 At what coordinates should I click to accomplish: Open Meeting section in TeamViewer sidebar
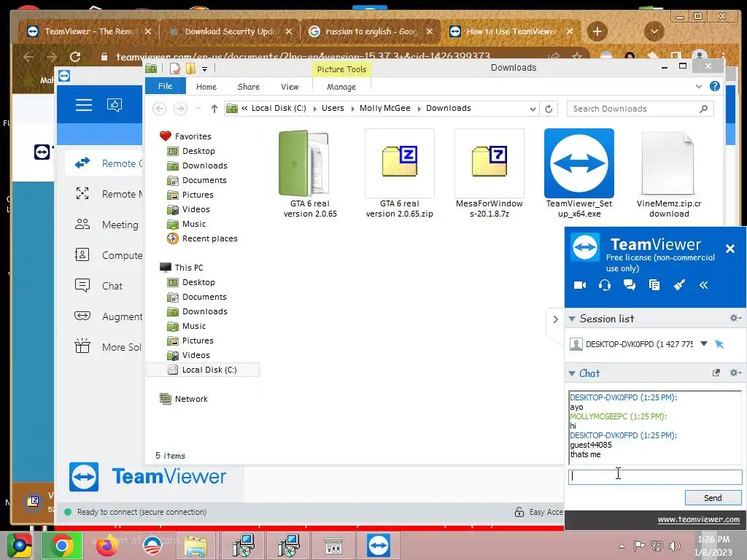(108, 225)
